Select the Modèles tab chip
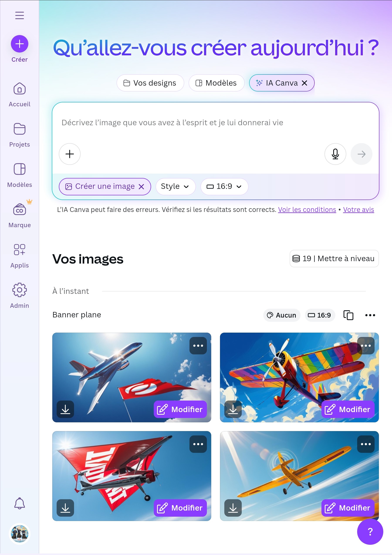The height and width of the screenshot is (555, 392). [216, 83]
